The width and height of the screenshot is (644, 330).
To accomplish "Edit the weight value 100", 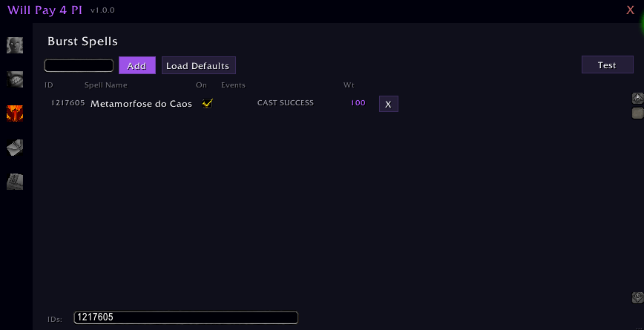I will point(358,103).
